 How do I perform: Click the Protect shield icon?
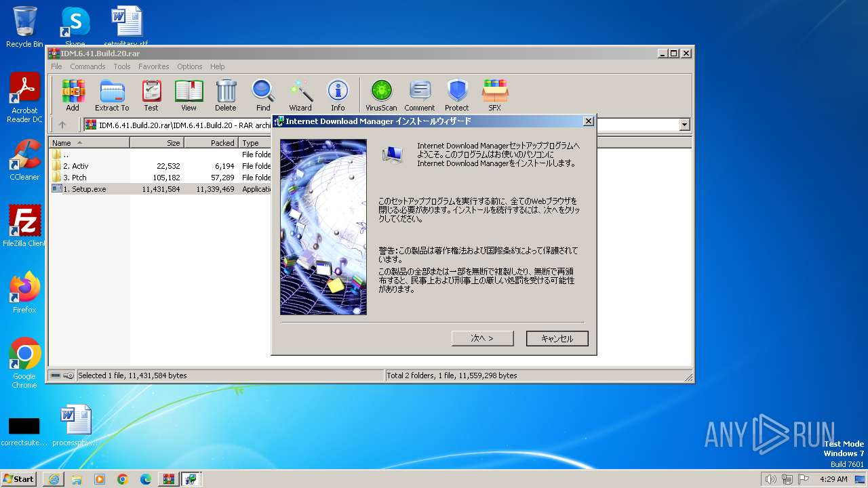tap(457, 96)
